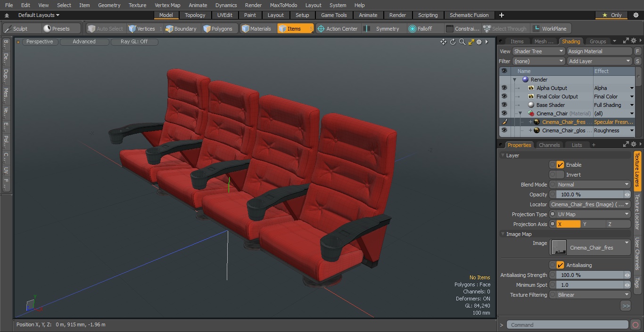Open the Filter (none) dropdown
This screenshot has width=644, height=332.
538,61
